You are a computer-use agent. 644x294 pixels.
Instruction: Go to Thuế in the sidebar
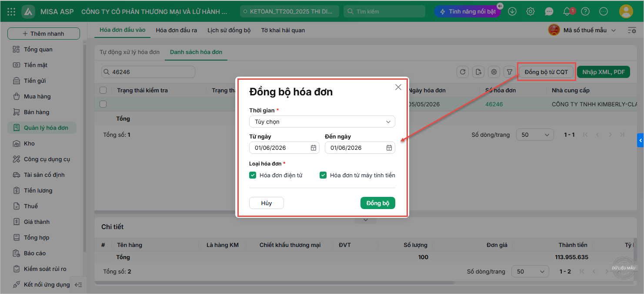click(x=31, y=206)
